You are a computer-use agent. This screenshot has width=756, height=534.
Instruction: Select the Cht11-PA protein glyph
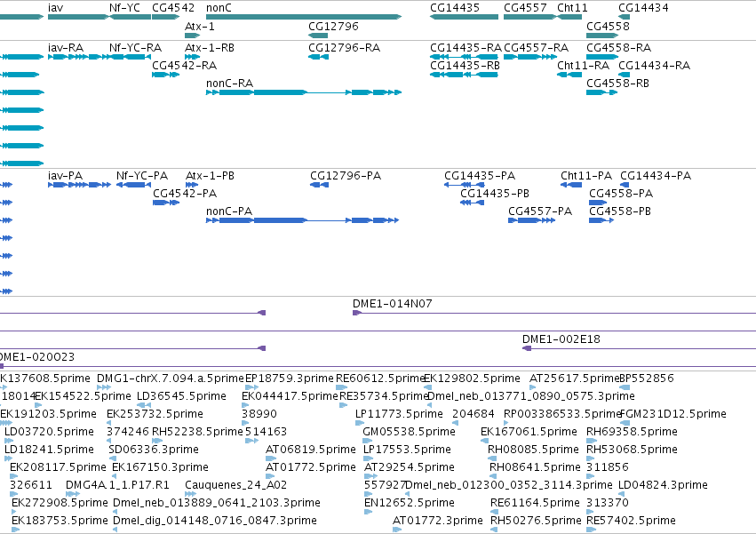click(571, 185)
